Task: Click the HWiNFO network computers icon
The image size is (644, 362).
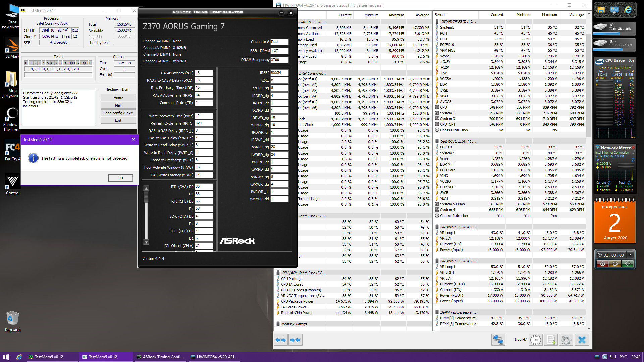Action: (x=498, y=340)
